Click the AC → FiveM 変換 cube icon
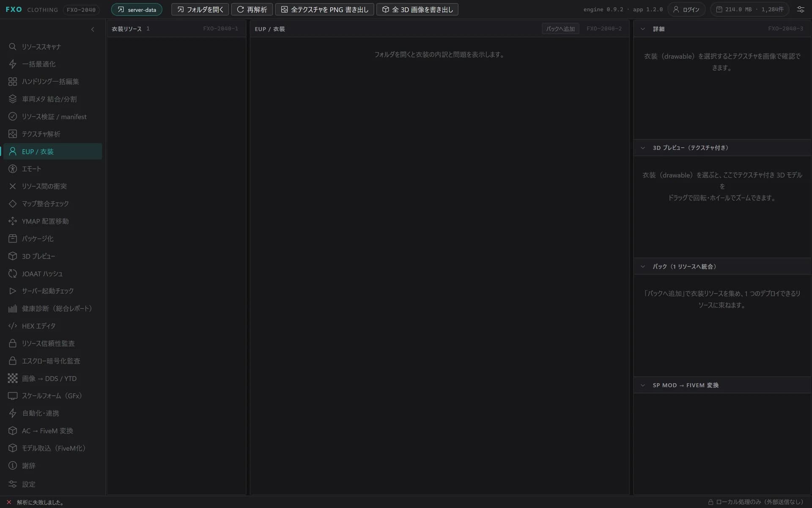Image resolution: width=812 pixels, height=508 pixels. (x=13, y=431)
